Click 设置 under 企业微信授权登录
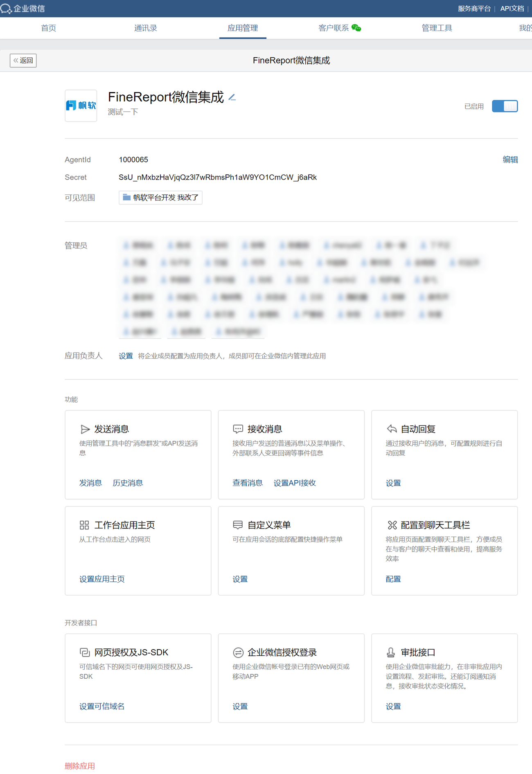This screenshot has width=532, height=774. (240, 706)
